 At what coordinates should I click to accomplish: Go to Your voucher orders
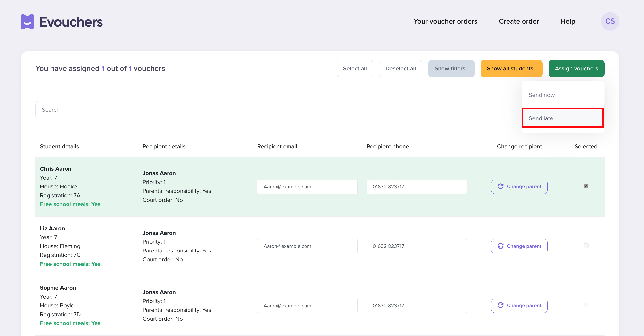445,21
